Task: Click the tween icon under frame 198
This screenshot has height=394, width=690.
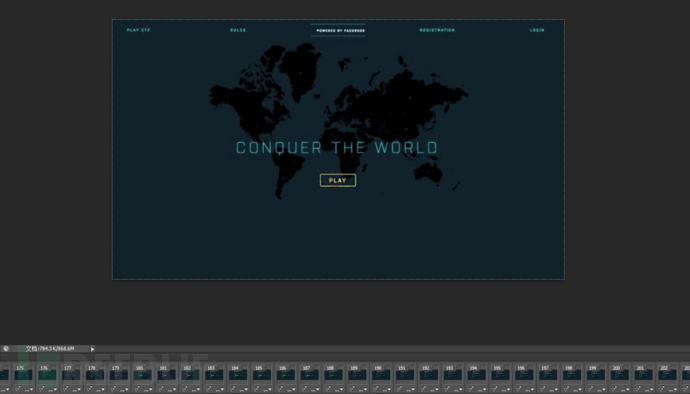Action: click(x=567, y=389)
